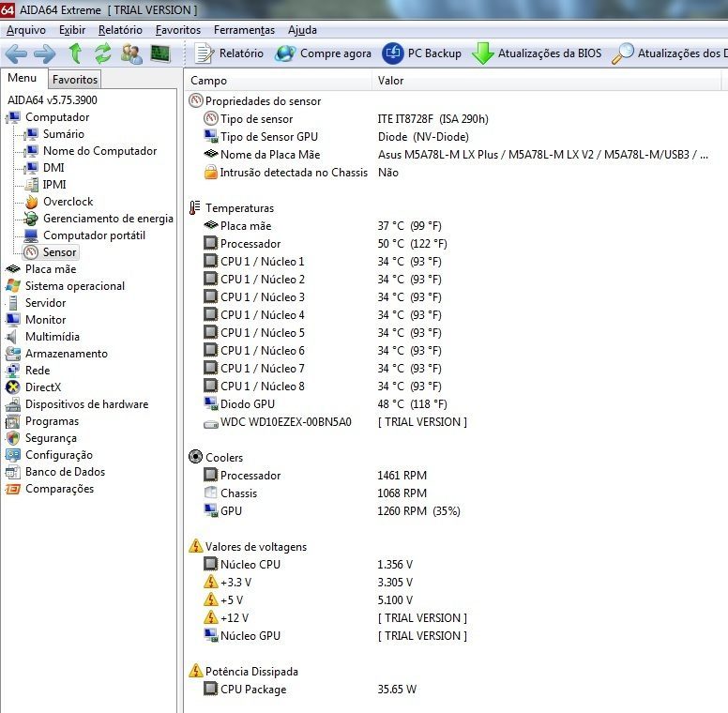Open the Relatório menu
728x713 pixels.
pos(120,30)
